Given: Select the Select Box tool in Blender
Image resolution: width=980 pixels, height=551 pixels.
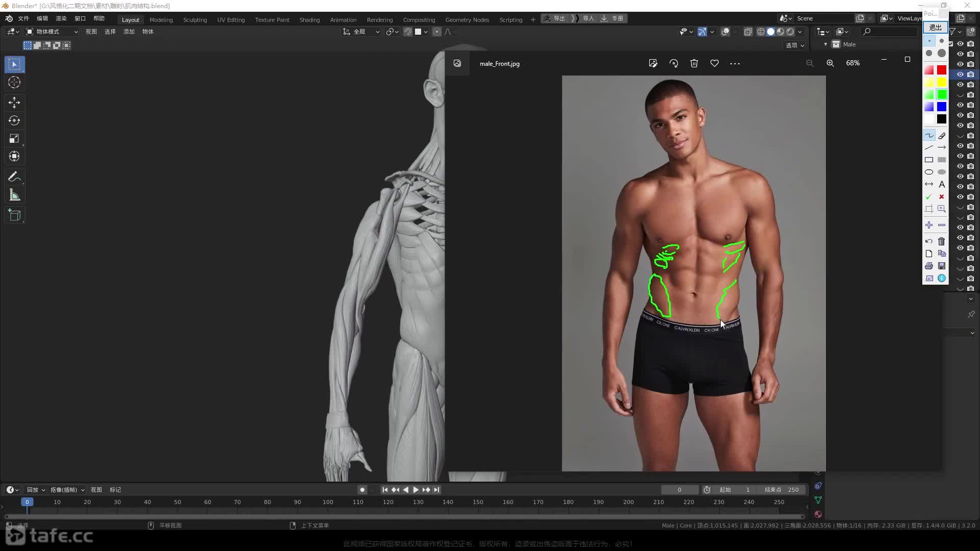Looking at the screenshot, I should click(x=14, y=64).
